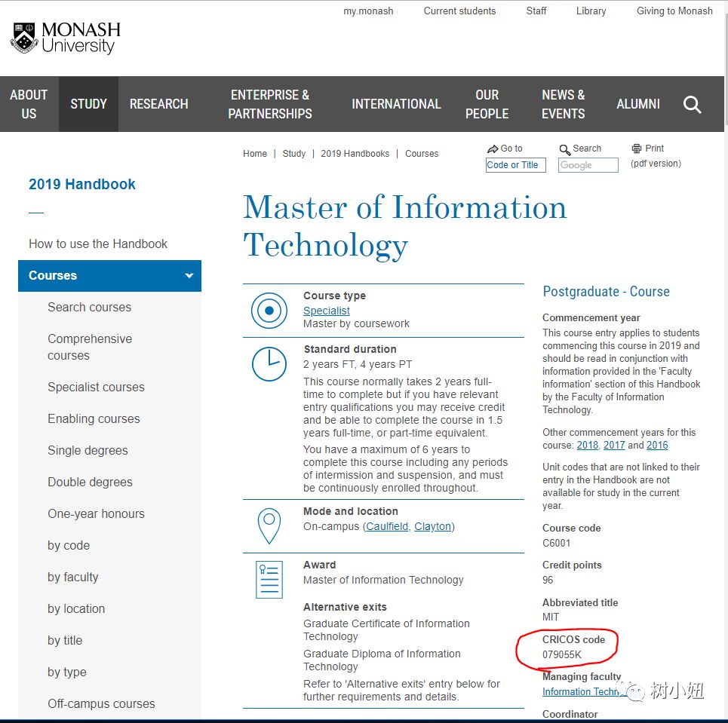
Task: Open the pdf version link
Action: [x=656, y=164]
